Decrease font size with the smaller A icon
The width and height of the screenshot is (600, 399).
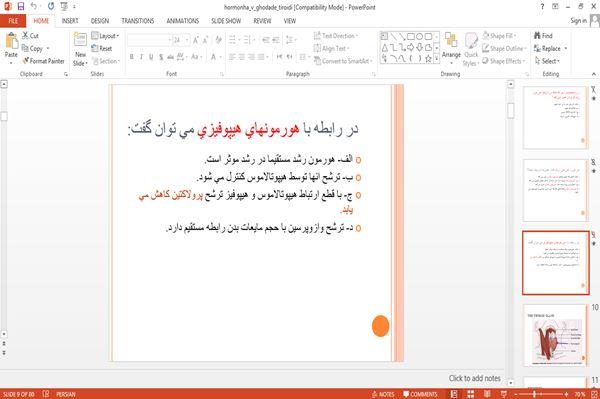pyautogui.click(x=205, y=40)
